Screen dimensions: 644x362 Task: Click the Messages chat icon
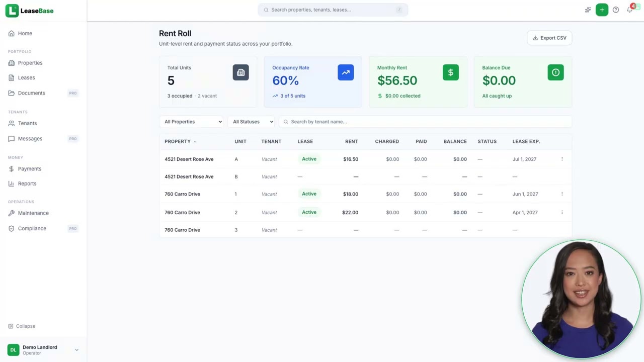point(11,139)
